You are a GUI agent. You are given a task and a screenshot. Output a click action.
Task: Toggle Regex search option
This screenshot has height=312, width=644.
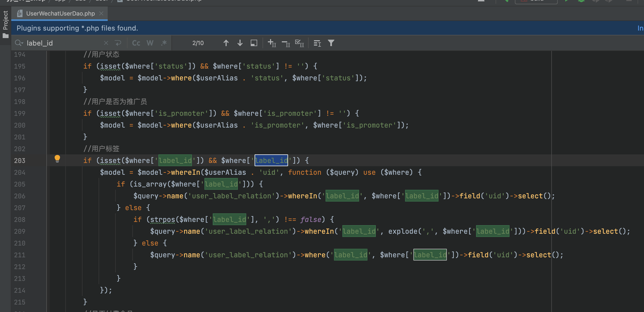click(164, 43)
